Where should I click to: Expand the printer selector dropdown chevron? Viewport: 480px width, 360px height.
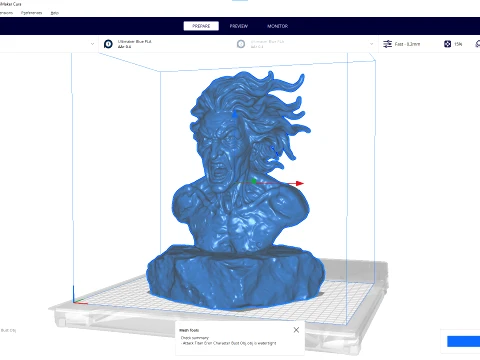click(92, 44)
